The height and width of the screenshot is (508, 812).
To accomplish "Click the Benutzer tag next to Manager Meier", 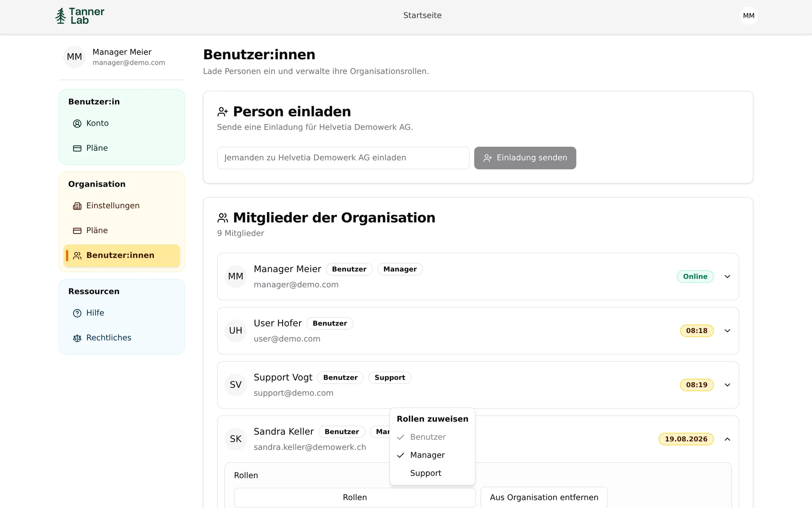I will (349, 269).
